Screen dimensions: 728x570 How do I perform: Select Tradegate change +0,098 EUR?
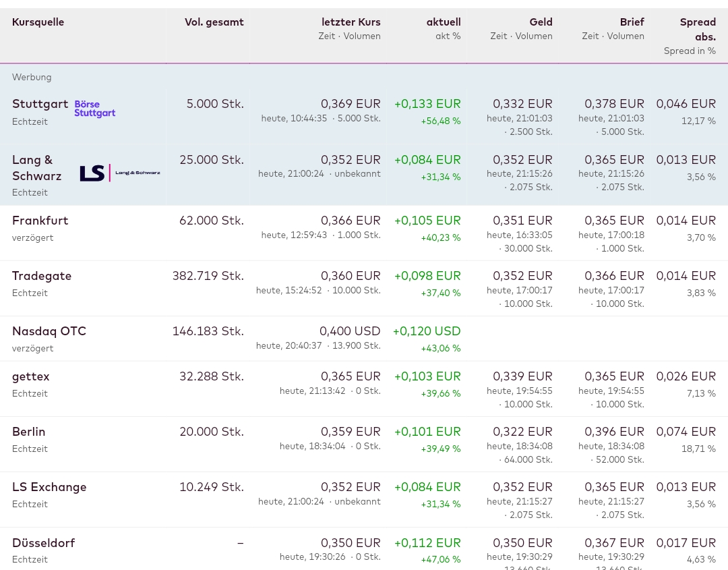point(427,275)
